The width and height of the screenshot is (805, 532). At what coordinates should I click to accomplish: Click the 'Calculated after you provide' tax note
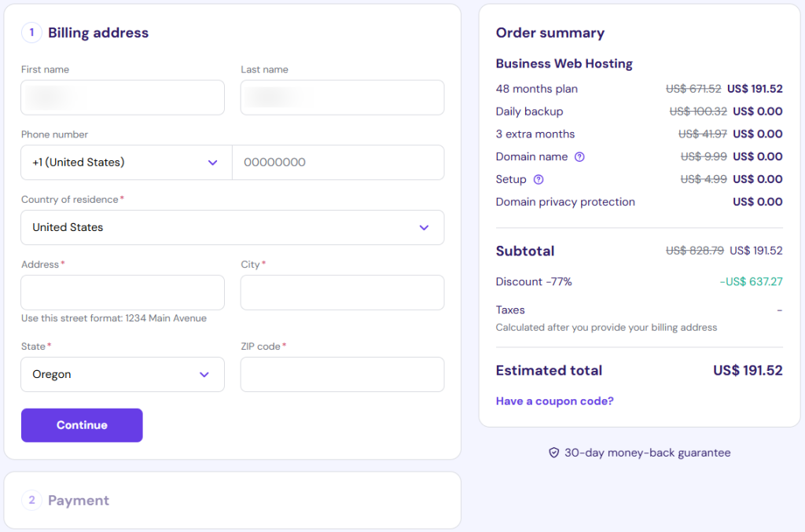pyautogui.click(x=606, y=328)
